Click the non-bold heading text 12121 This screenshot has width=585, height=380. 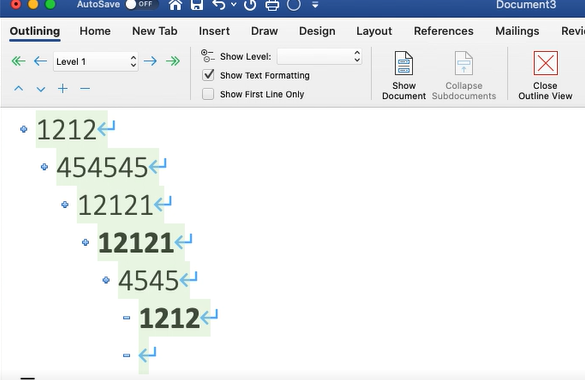click(x=115, y=205)
